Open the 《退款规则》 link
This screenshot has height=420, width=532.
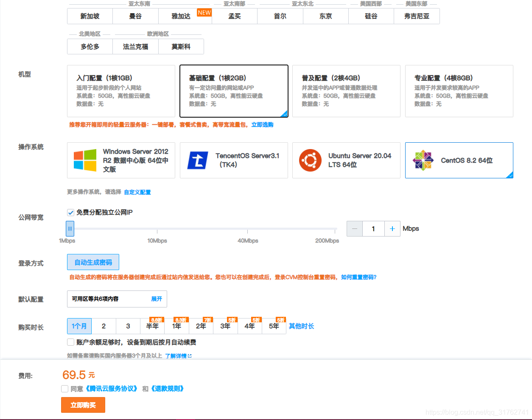point(167,389)
